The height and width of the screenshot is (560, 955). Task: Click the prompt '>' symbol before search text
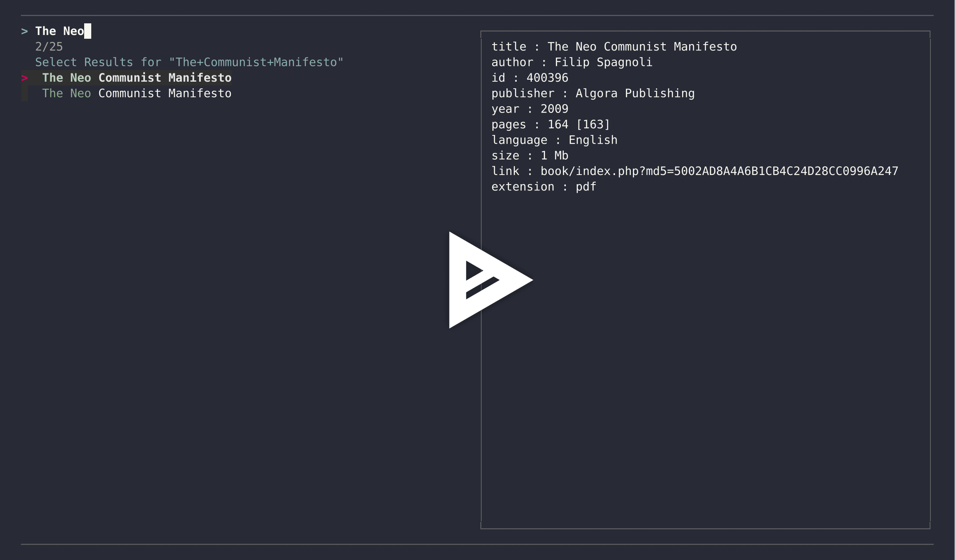pos(24,30)
